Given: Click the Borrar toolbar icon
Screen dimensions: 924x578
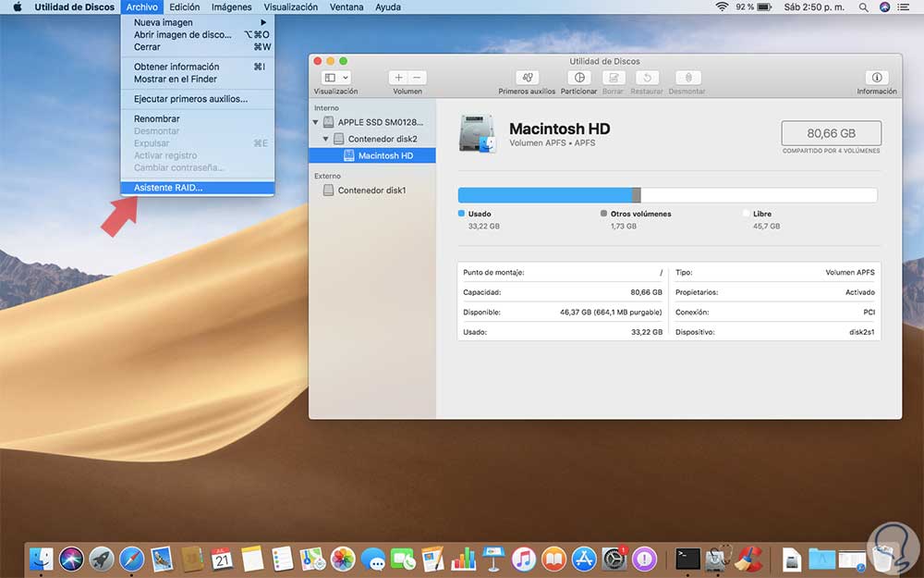Looking at the screenshot, I should [x=613, y=78].
